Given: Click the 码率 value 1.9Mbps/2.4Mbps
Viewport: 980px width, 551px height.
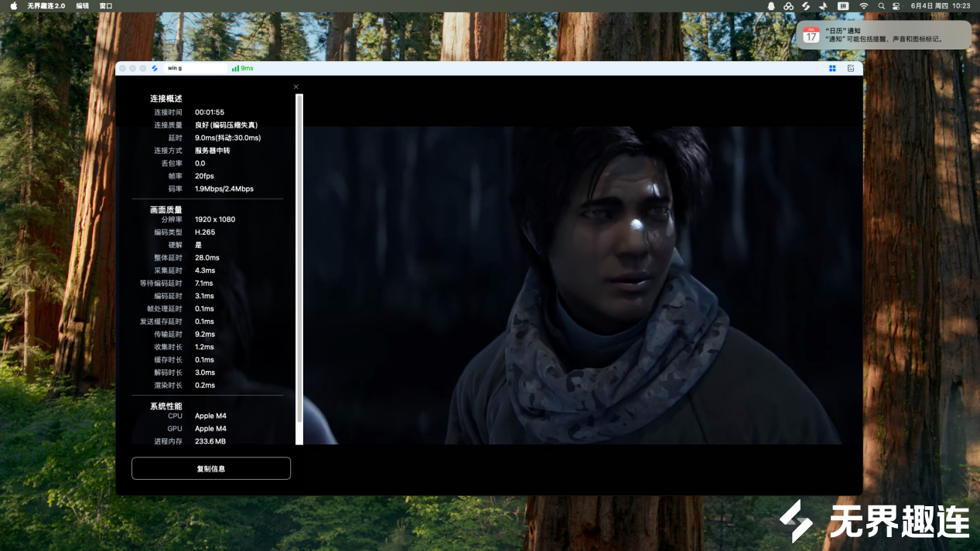Looking at the screenshot, I should (224, 189).
